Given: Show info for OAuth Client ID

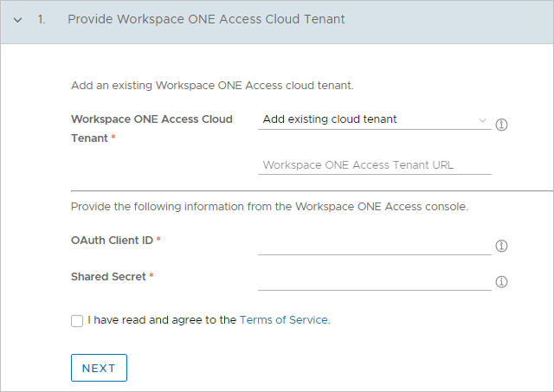Looking at the screenshot, I should (x=501, y=246).
